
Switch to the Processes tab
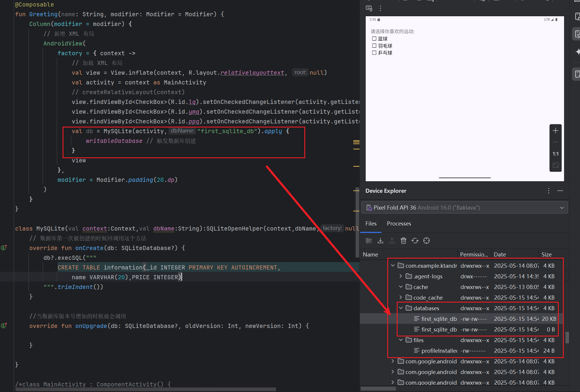(x=399, y=224)
